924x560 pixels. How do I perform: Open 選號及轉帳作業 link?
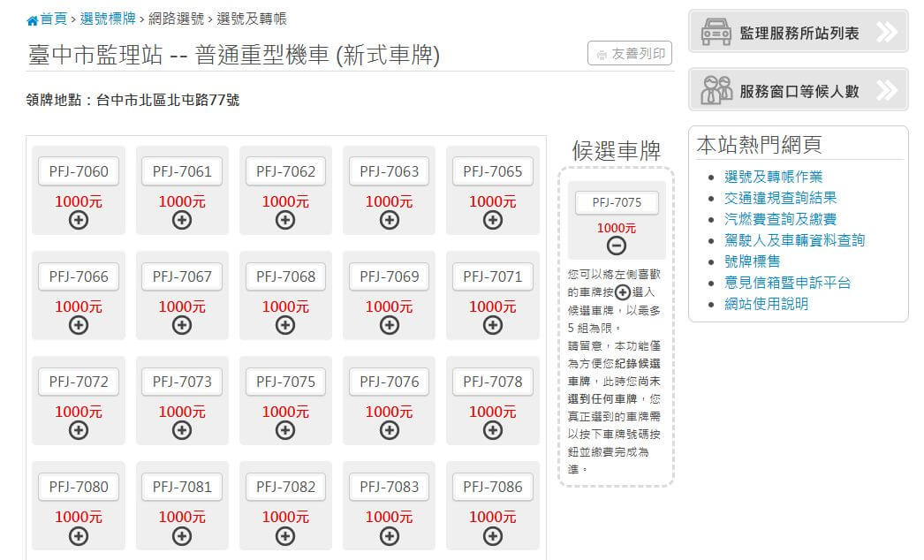click(x=773, y=177)
